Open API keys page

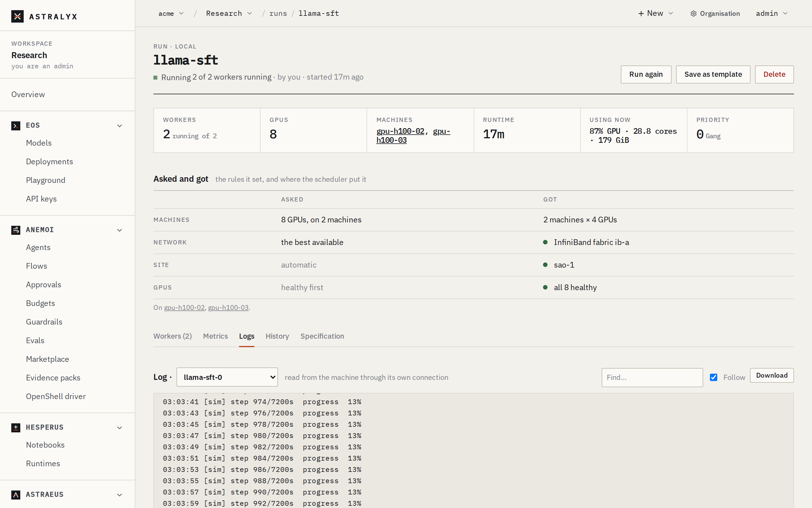[x=41, y=199]
